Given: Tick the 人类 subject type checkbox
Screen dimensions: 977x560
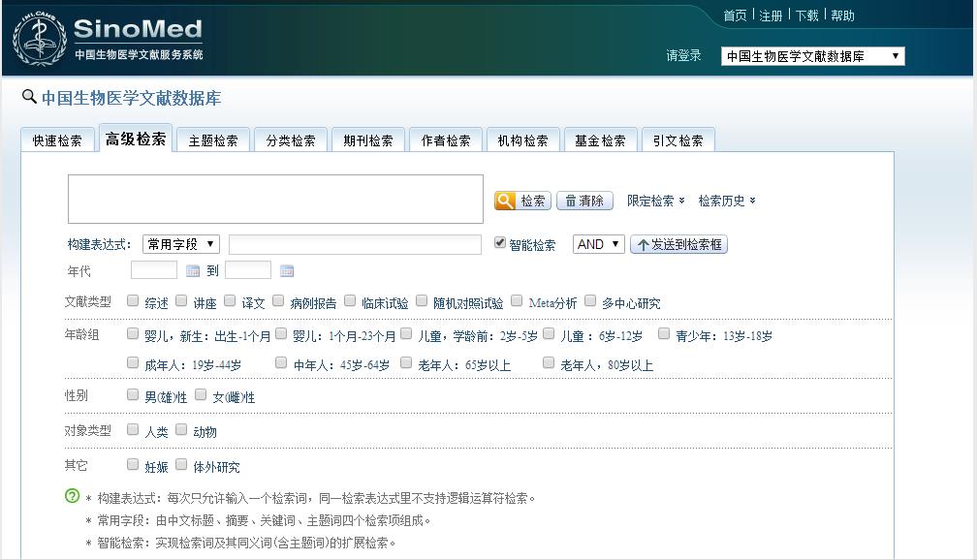Looking at the screenshot, I should (x=133, y=430).
